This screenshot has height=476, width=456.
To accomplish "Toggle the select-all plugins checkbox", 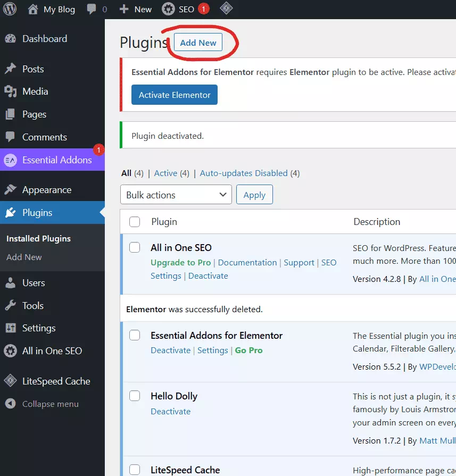I will coord(135,222).
